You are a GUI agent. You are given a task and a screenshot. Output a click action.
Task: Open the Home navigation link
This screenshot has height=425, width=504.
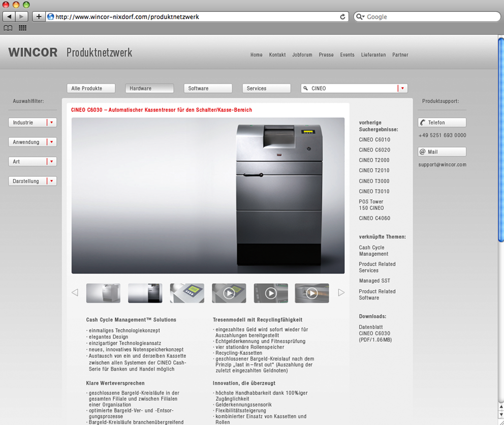(257, 55)
